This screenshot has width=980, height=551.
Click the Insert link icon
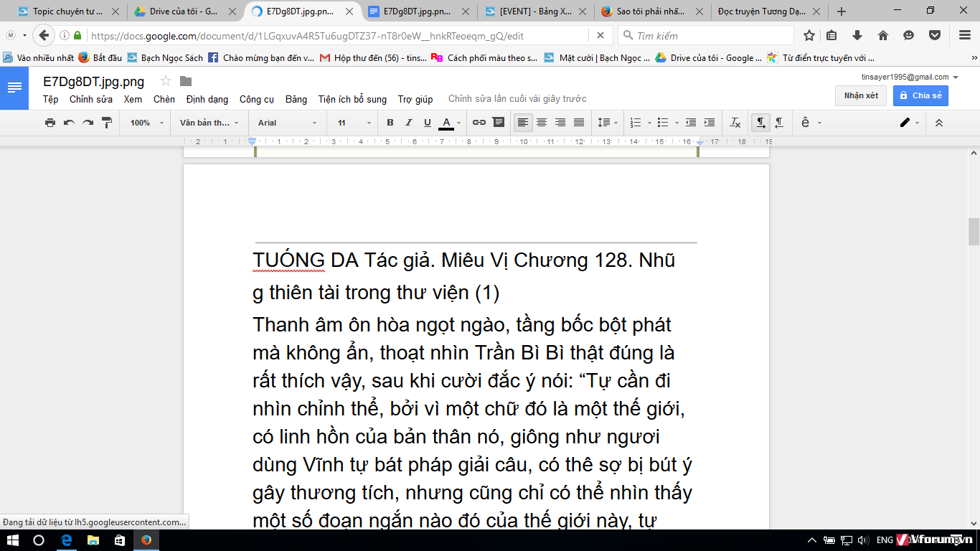479,123
